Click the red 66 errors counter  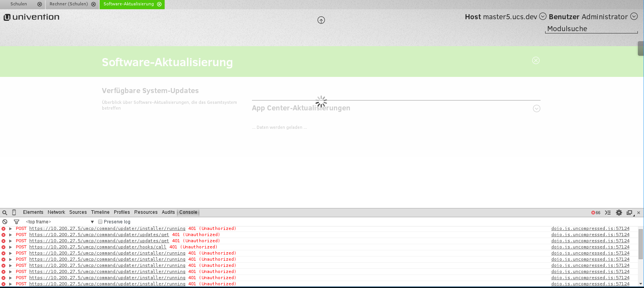596,213
